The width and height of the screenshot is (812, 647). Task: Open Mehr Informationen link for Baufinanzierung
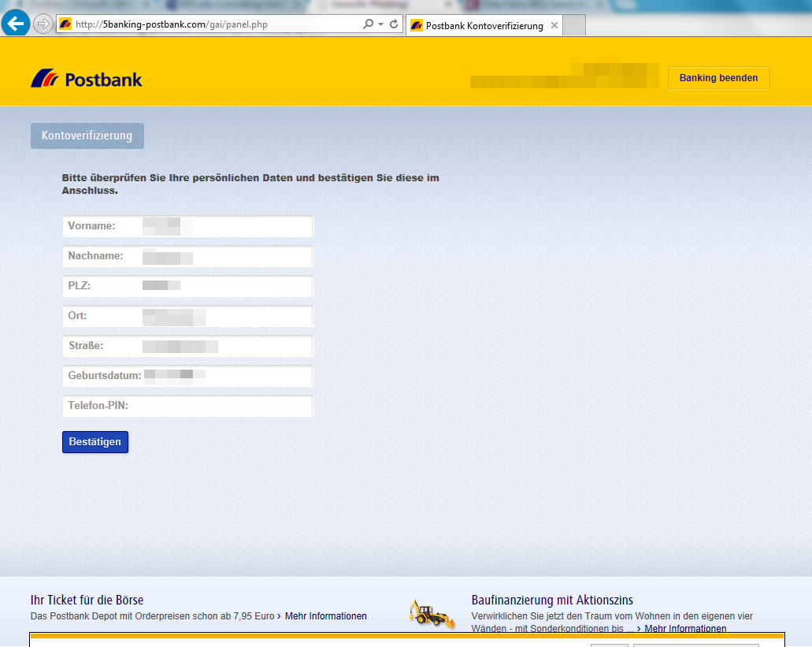point(685,628)
